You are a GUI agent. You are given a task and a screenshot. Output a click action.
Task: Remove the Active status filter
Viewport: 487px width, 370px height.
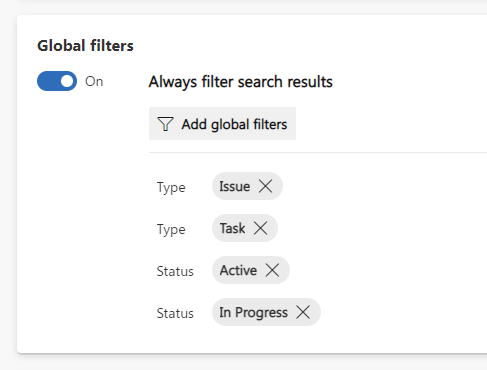pos(272,270)
